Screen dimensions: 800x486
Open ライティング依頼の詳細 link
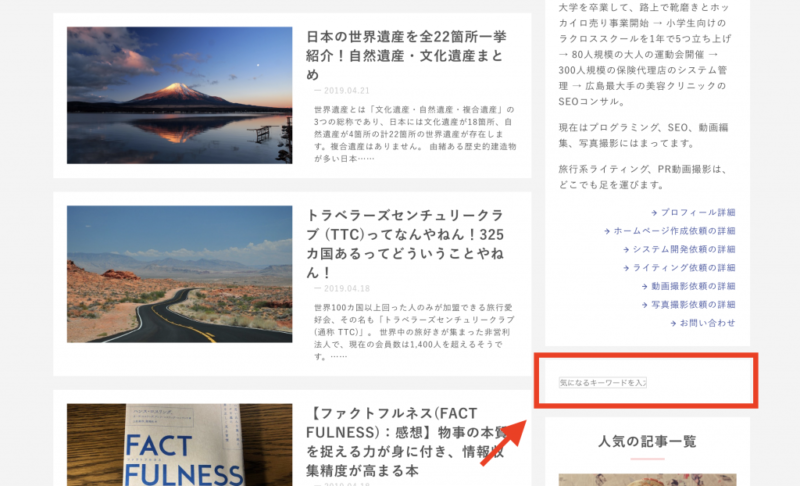(684, 267)
